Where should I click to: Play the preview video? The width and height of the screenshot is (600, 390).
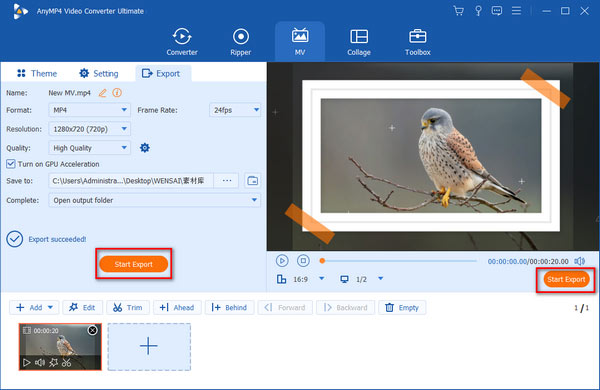(x=282, y=261)
